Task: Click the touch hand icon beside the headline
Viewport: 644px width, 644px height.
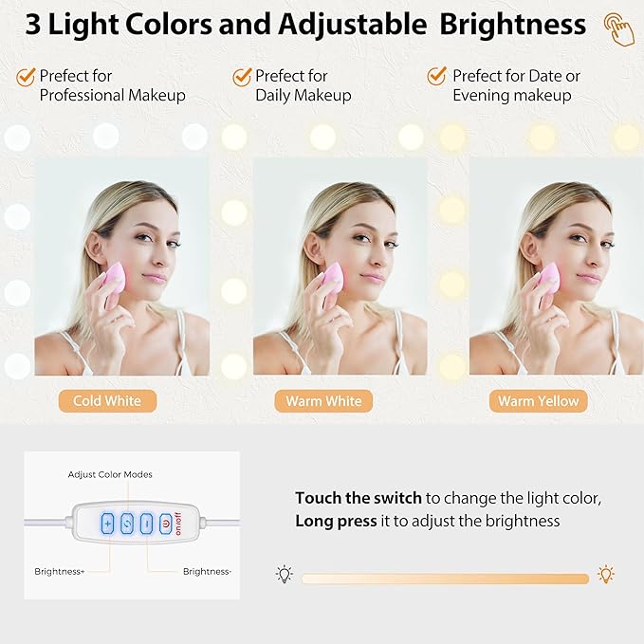Action: click(619, 29)
